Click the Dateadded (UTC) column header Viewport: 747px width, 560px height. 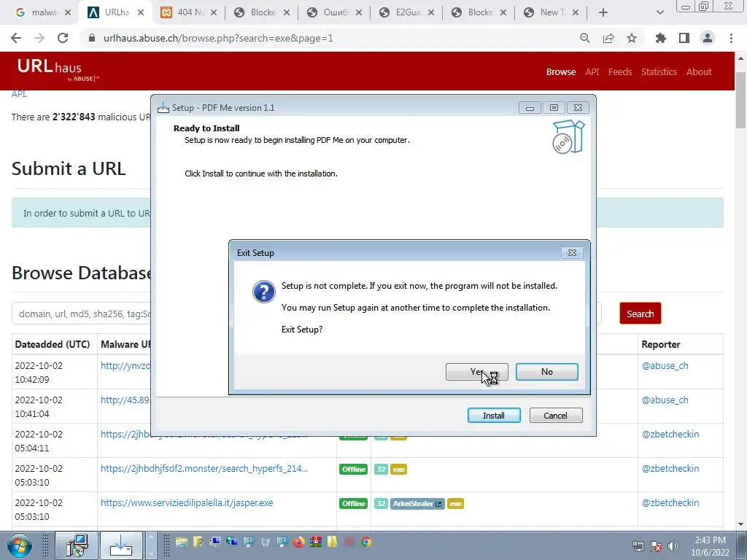coord(53,344)
